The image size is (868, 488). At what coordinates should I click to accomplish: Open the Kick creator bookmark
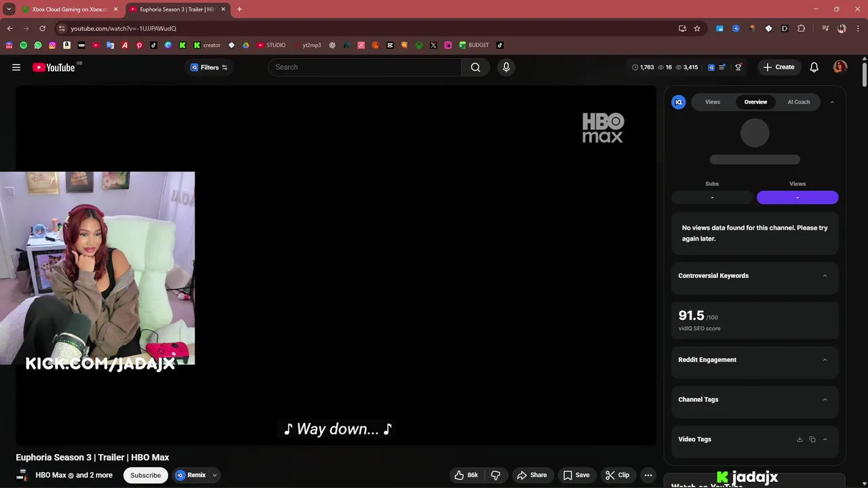tap(207, 45)
